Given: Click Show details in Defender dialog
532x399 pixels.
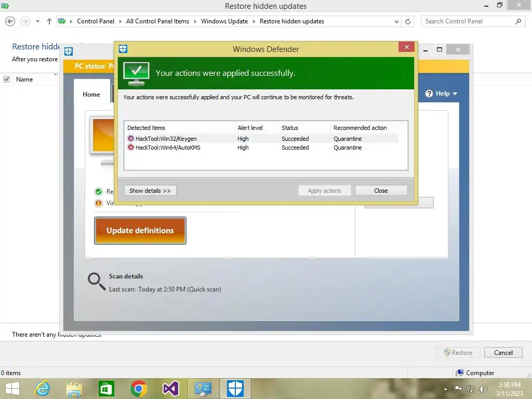Looking at the screenshot, I should [x=150, y=191].
